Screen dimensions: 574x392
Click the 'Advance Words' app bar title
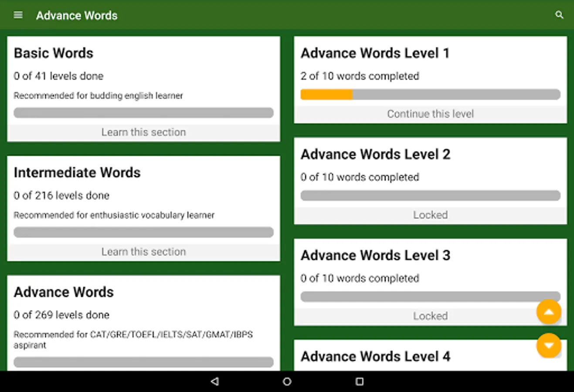click(77, 15)
